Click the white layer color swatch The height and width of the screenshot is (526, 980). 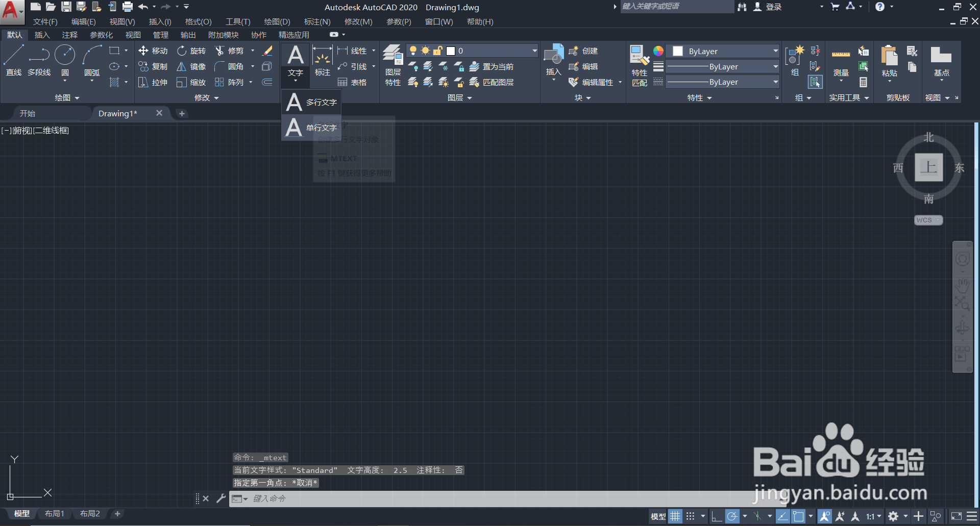(451, 51)
